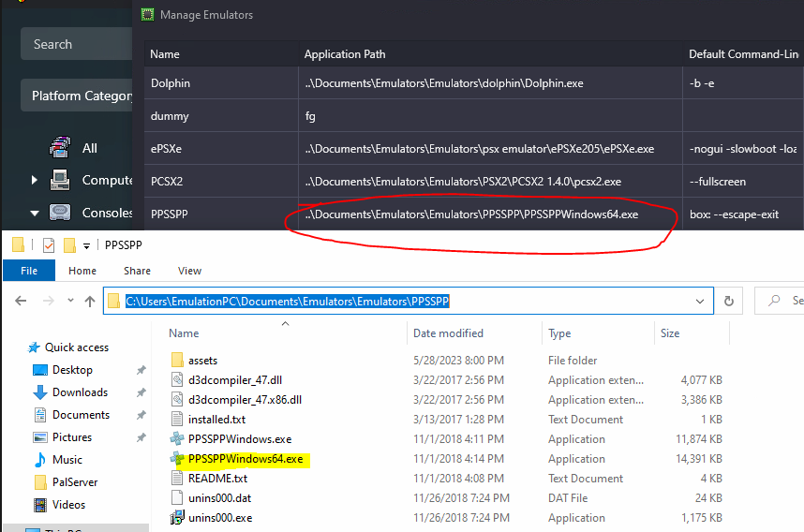Select the Dolphin emulator row name

point(171,83)
